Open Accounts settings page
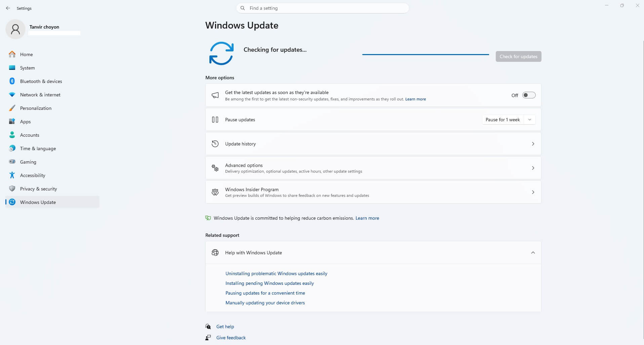 click(52, 135)
